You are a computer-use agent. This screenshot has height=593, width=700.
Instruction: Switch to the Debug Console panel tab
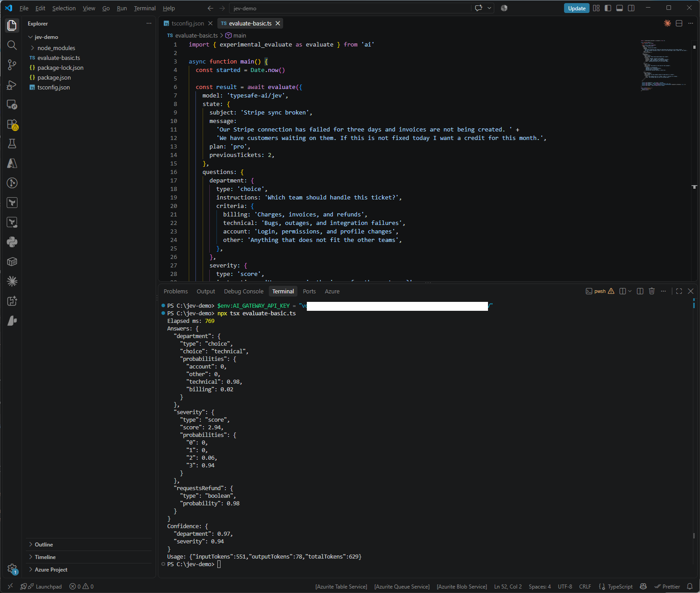244,291
